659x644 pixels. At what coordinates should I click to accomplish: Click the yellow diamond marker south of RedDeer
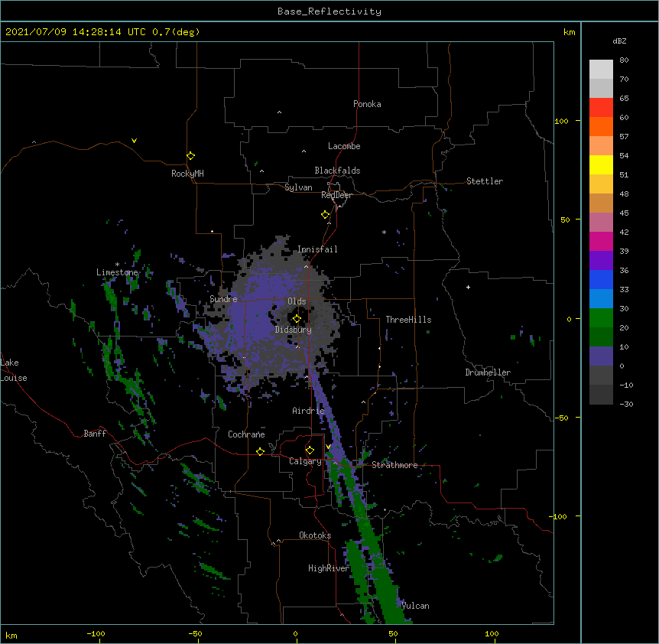325,215
